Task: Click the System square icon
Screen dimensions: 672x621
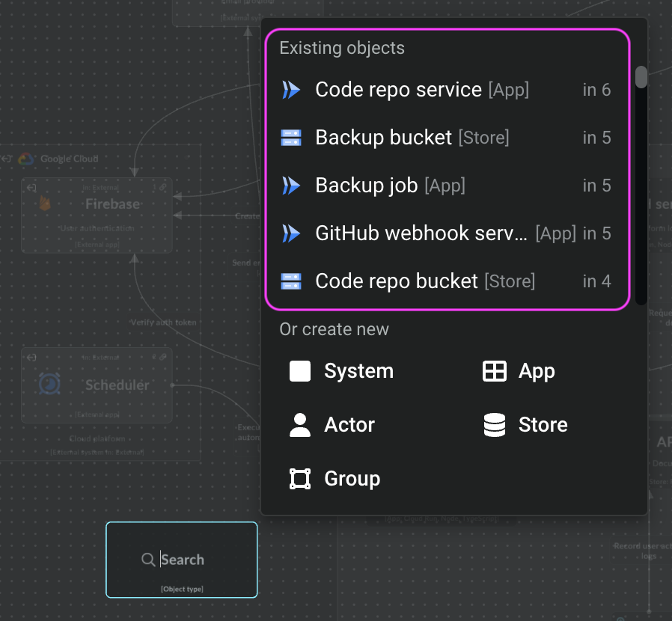Action: 300,371
